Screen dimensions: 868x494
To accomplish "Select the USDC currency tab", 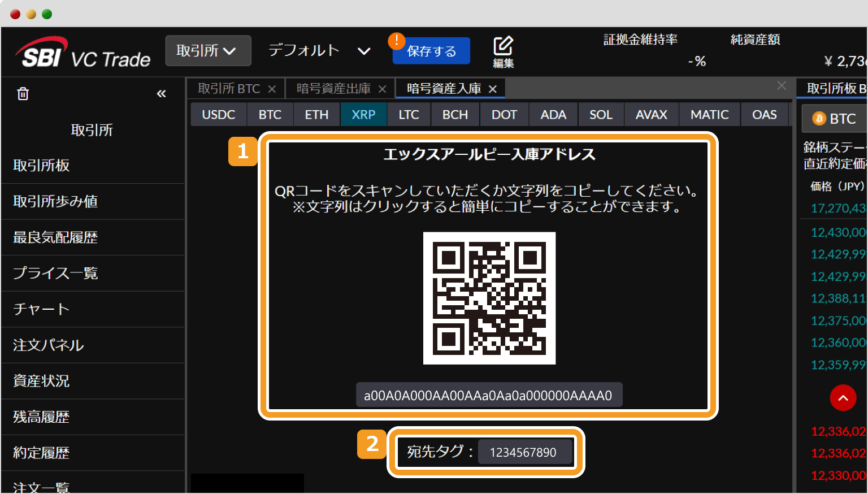I will 219,115.
